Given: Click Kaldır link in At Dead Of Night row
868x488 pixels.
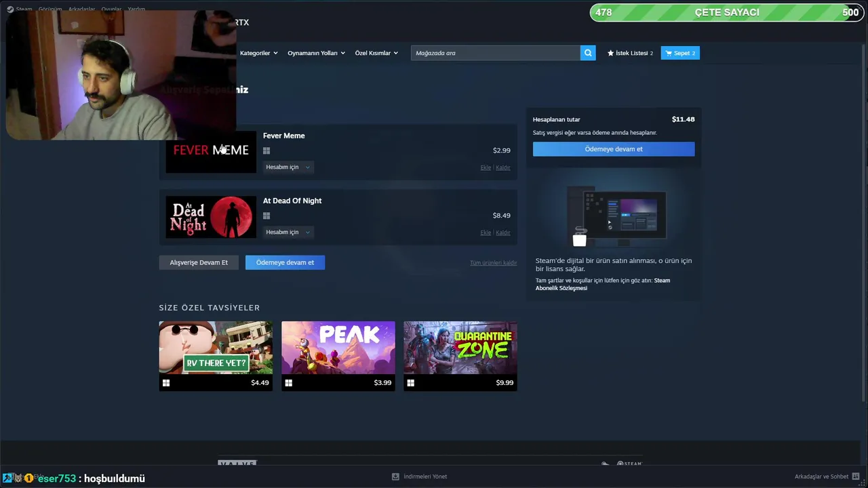Looking at the screenshot, I should [503, 232].
